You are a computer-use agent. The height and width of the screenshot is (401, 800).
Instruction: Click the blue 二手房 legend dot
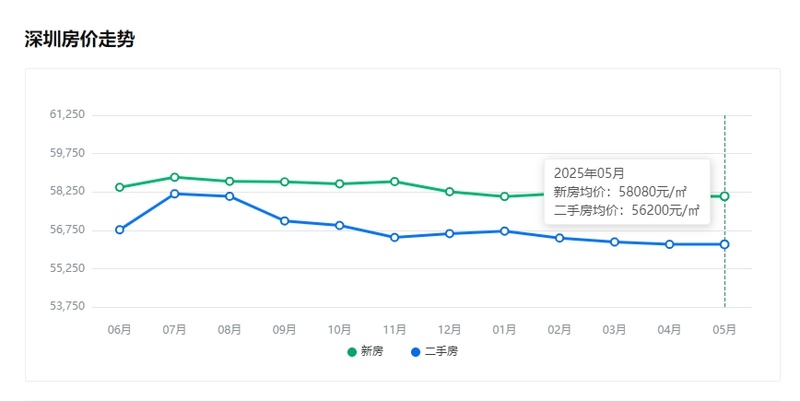pos(415,351)
